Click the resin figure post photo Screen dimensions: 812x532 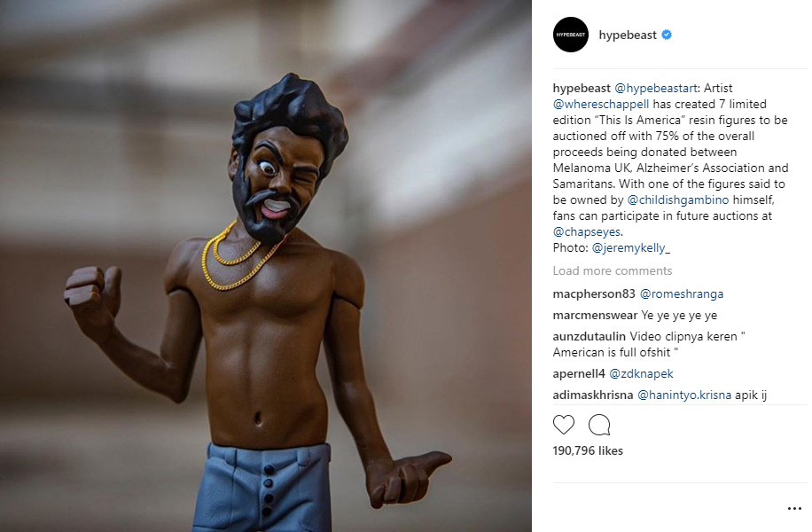tap(266, 266)
